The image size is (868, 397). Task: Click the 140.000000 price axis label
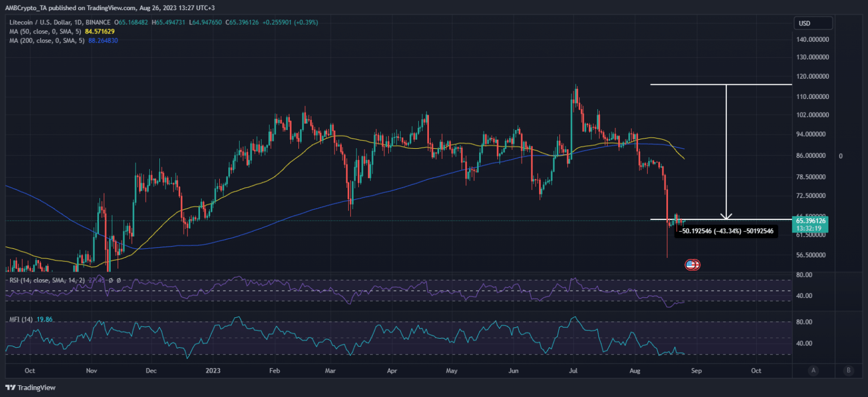(813, 40)
